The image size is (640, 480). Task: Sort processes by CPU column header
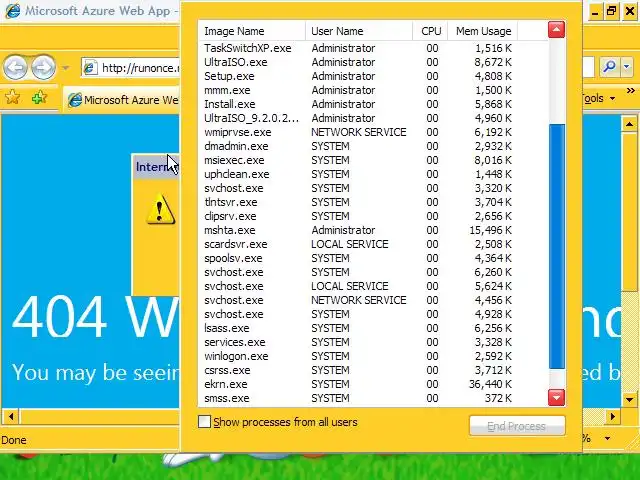tap(430, 31)
